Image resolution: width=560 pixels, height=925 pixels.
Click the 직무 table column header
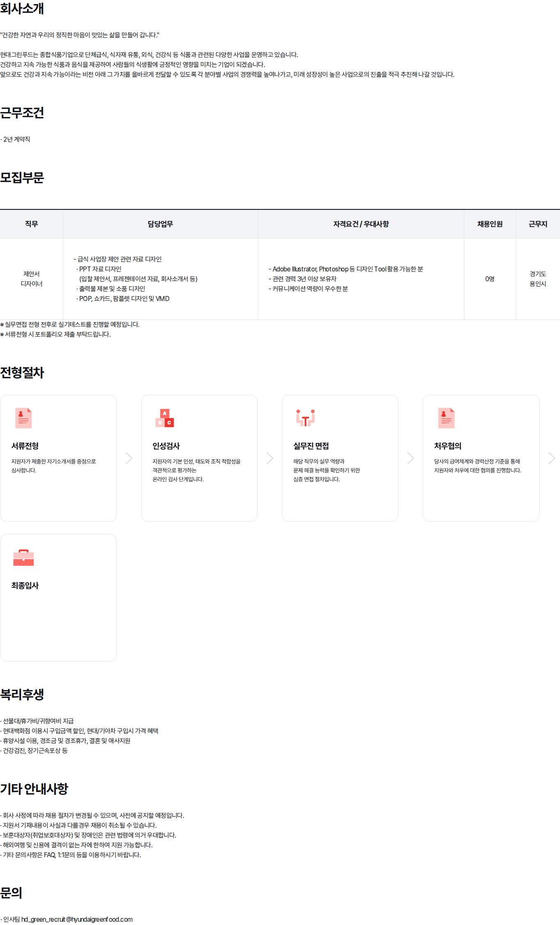pyautogui.click(x=32, y=224)
